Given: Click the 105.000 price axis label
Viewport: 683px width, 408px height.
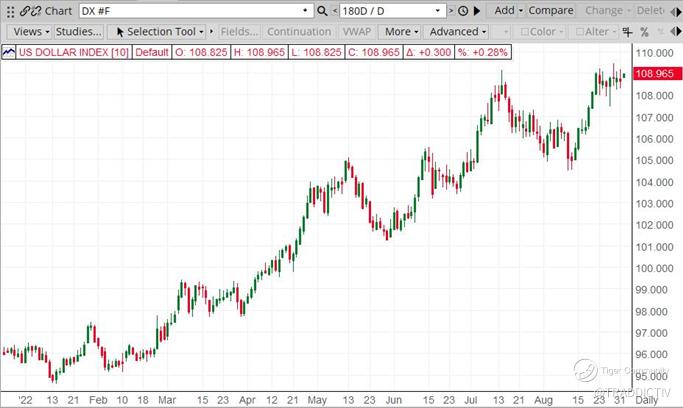Looking at the screenshot, I should (654, 161).
